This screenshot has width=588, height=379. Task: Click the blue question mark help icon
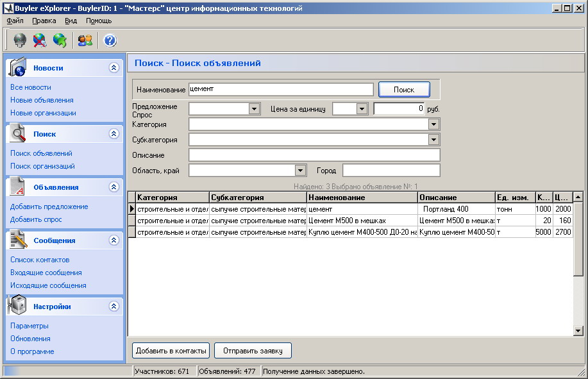(x=110, y=40)
